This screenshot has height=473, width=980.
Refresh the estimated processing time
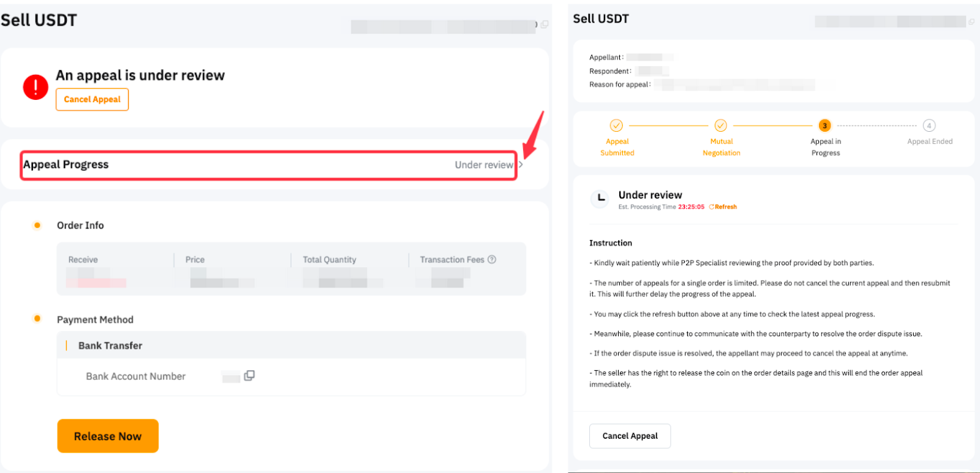(x=723, y=207)
